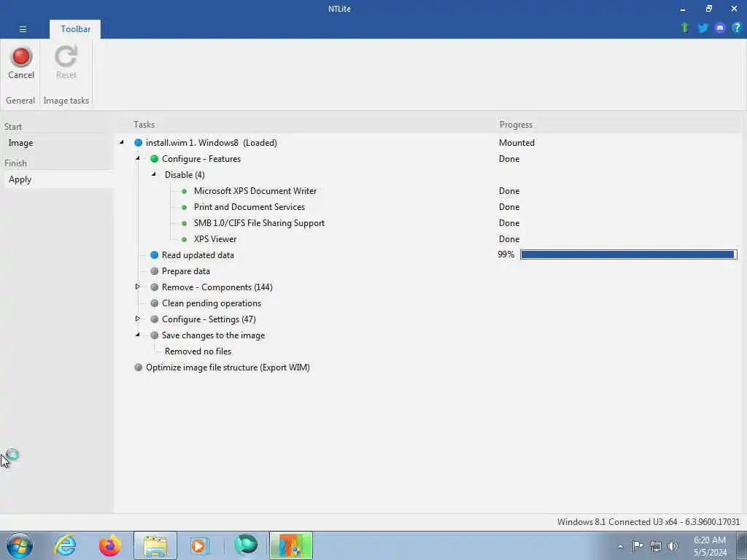
Task: Expand Remove - Components (144)
Action: coord(137,287)
